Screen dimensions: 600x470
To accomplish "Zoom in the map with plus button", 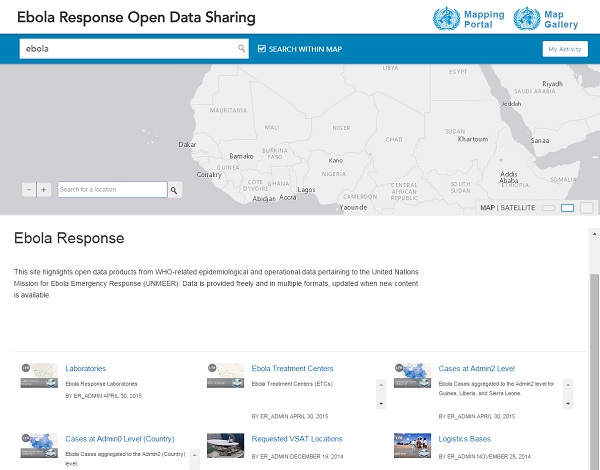I will (43, 189).
